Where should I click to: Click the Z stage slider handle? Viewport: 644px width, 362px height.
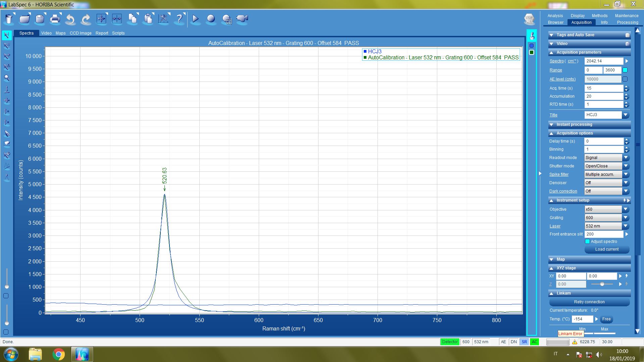click(x=602, y=284)
